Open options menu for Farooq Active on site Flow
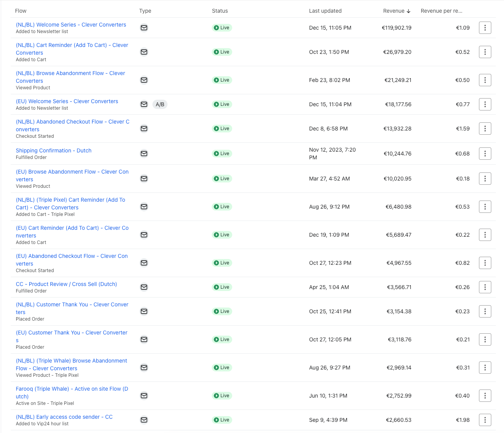The image size is (504, 433). tap(485, 396)
